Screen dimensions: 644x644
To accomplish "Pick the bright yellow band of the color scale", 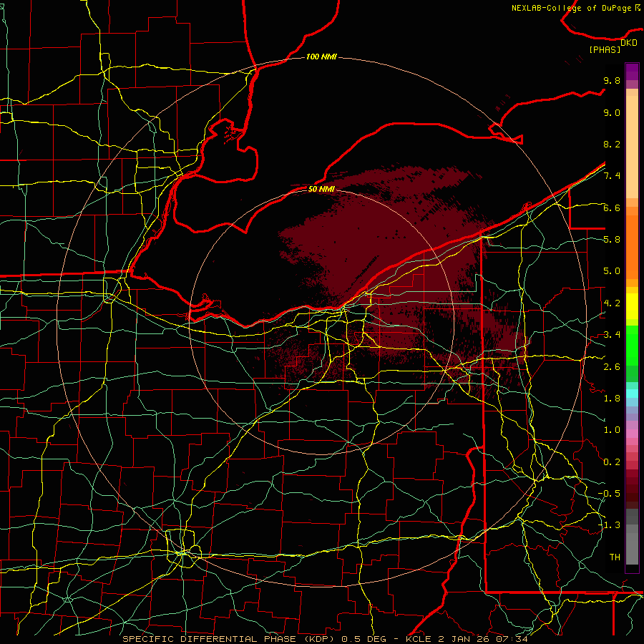I will pyautogui.click(x=632, y=306).
